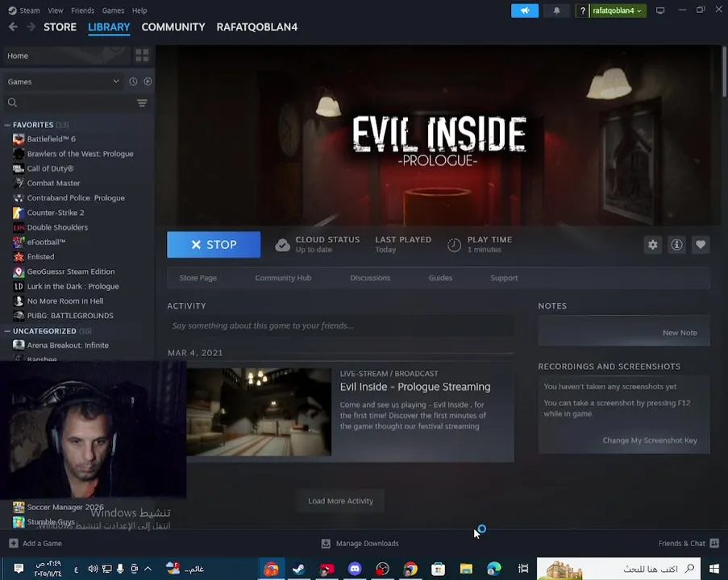
Task: Stop the running game
Action: click(214, 245)
